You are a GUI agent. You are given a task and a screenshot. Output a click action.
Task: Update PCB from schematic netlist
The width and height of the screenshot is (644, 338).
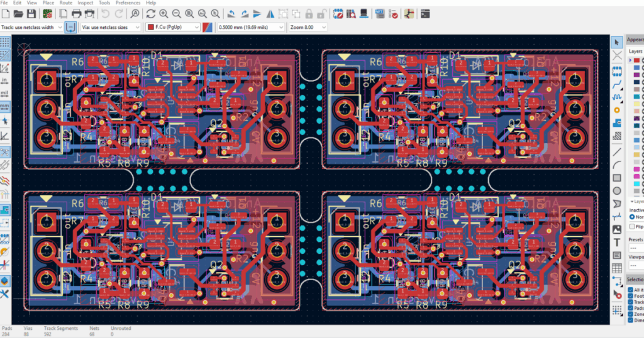pyautogui.click(x=380, y=14)
